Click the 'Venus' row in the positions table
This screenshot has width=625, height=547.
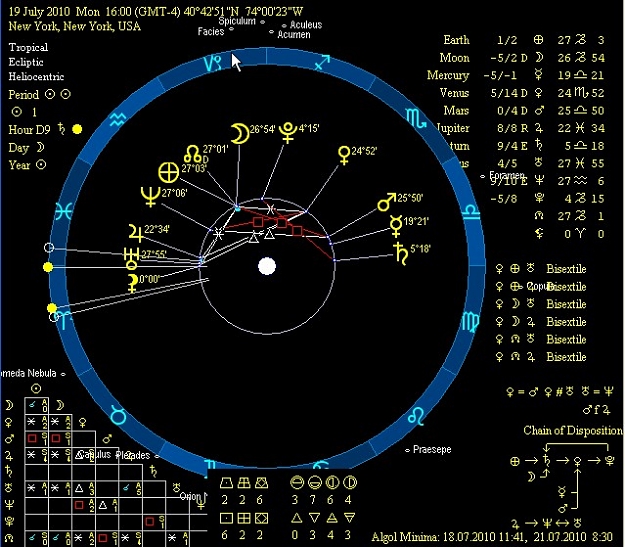[x=522, y=93]
